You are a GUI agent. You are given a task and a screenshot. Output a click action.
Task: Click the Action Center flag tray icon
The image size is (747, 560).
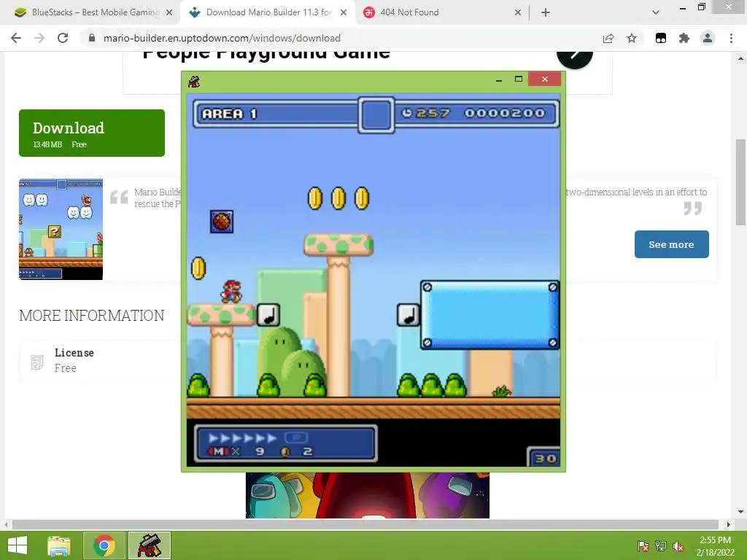(643, 546)
